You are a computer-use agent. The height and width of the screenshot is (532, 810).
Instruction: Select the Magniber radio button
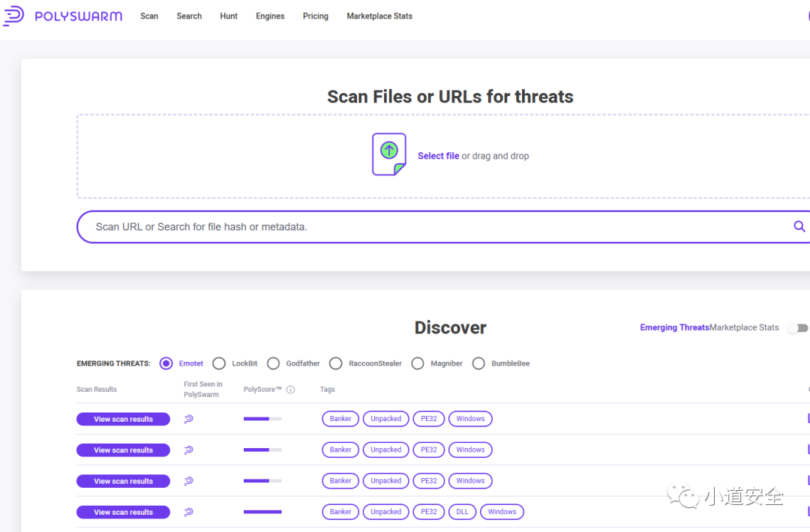(x=418, y=363)
